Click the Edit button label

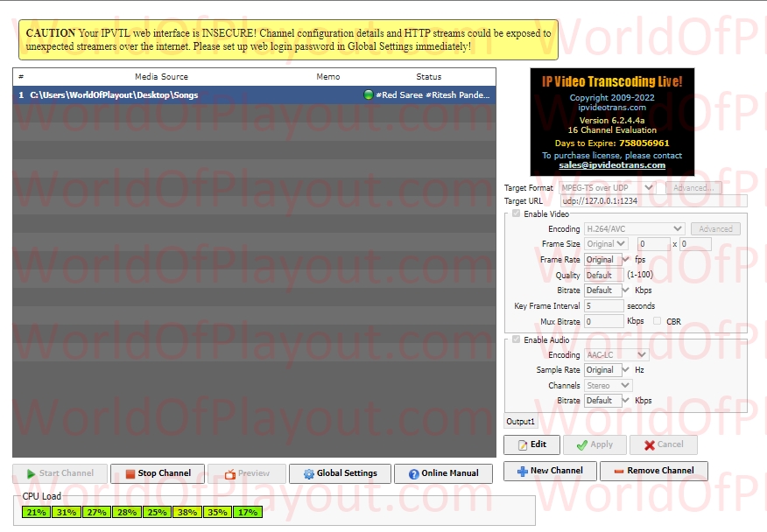(x=538, y=444)
